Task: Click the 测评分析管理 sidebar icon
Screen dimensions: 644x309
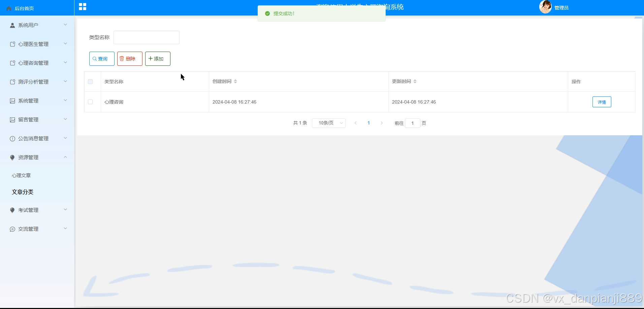Action: click(x=12, y=82)
